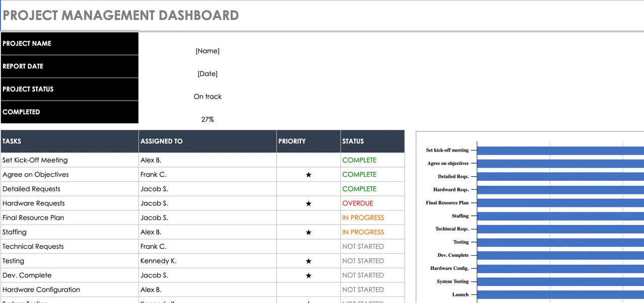Select COMPLETE status for Detailed Requests
The width and height of the screenshot is (644, 303).
coord(372,189)
